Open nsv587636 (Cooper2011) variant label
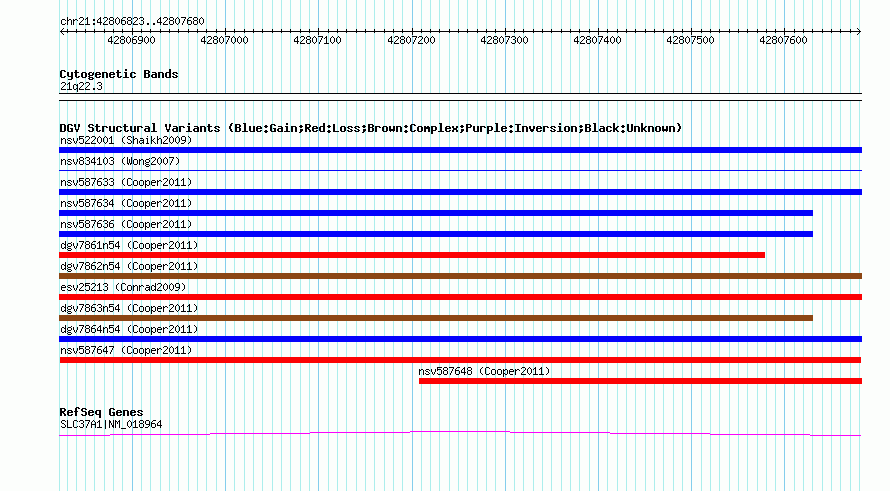890x491 pixels. click(126, 224)
